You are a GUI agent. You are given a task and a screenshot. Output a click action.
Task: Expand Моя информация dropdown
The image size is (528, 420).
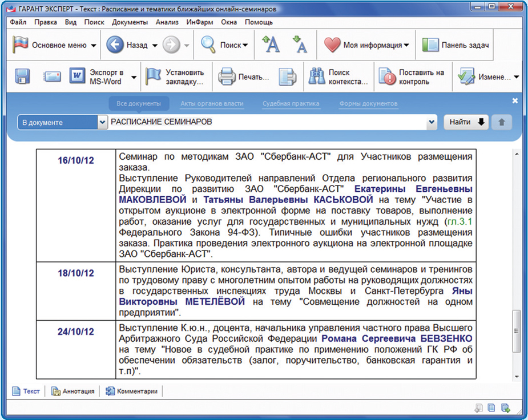coord(406,46)
